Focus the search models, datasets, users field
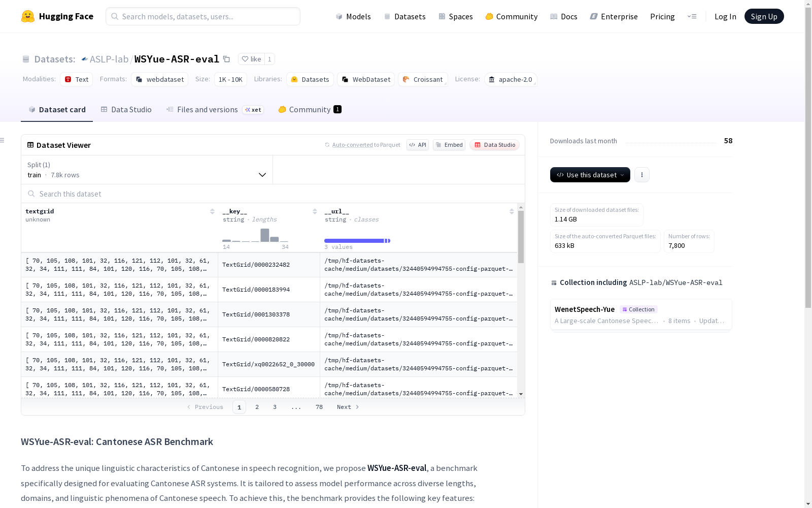 point(203,16)
